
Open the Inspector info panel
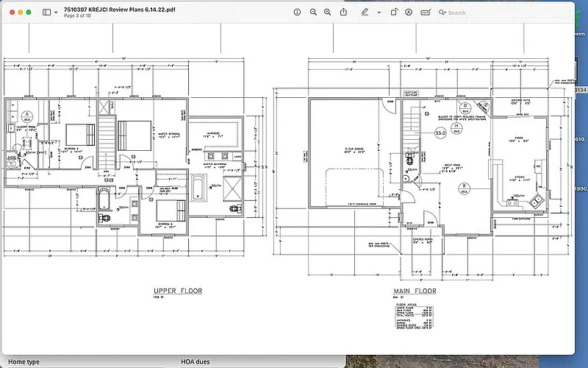[297, 13]
